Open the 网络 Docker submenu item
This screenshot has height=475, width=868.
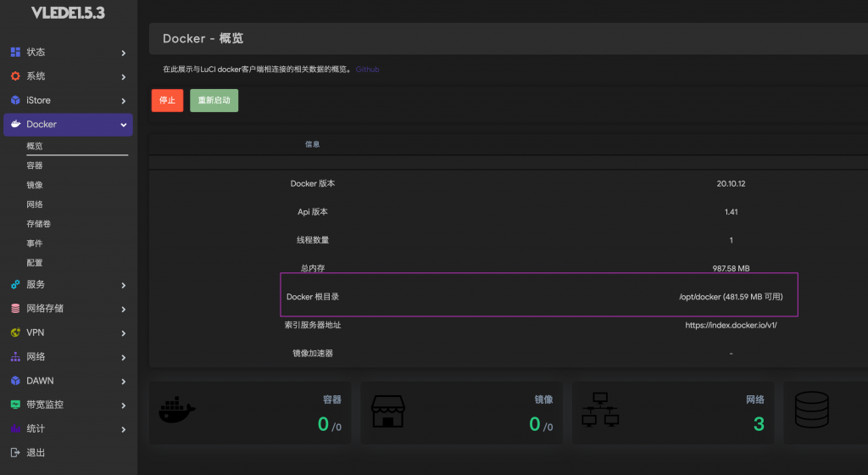[34, 204]
